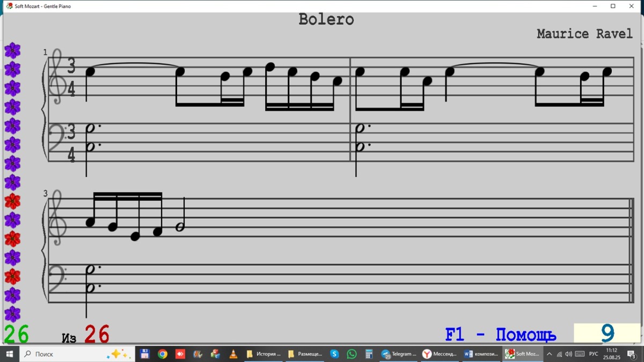The image size is (644, 362).
Task: Switch to the Word композ... taskbar document
Action: pyautogui.click(x=481, y=354)
